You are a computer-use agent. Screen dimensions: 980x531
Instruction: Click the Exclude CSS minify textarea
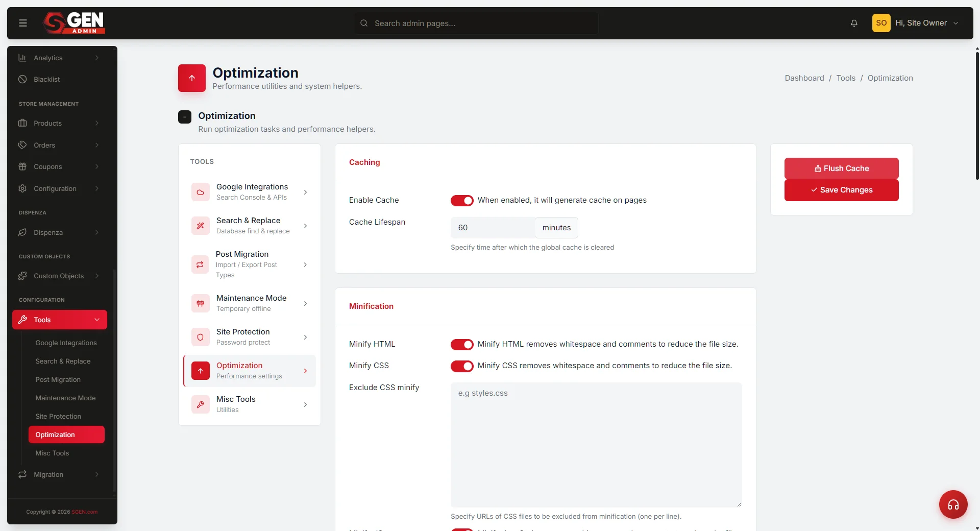pos(596,445)
